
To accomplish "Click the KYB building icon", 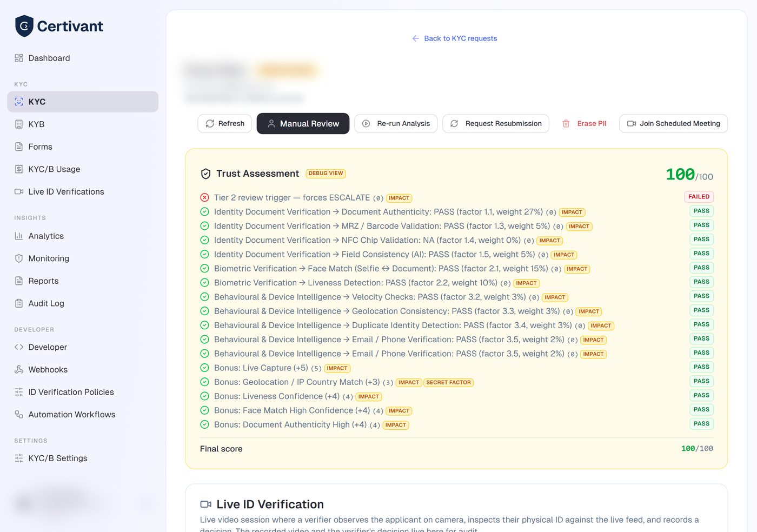I will tap(19, 124).
